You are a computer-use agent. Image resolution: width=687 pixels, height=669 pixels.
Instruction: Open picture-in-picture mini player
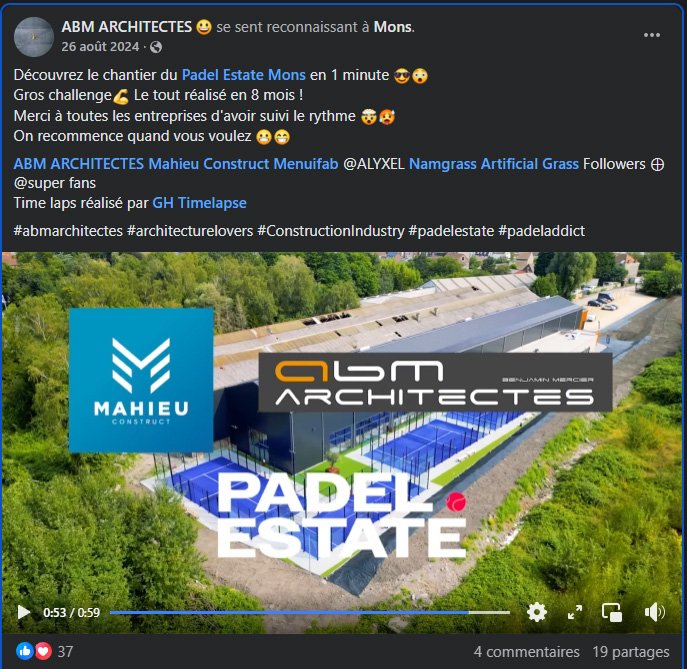point(612,612)
